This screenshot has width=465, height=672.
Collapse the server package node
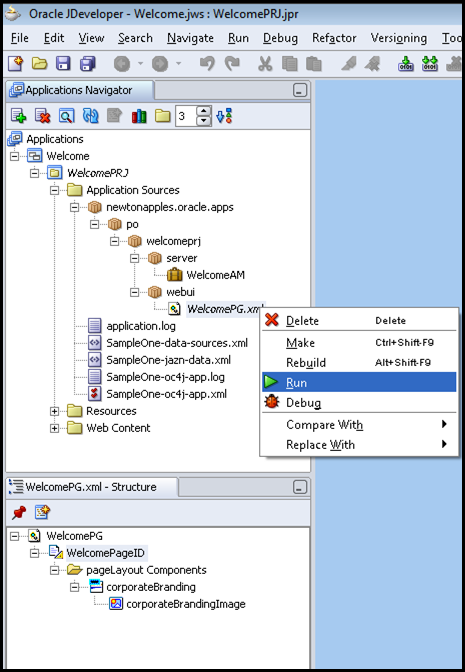tap(135, 258)
